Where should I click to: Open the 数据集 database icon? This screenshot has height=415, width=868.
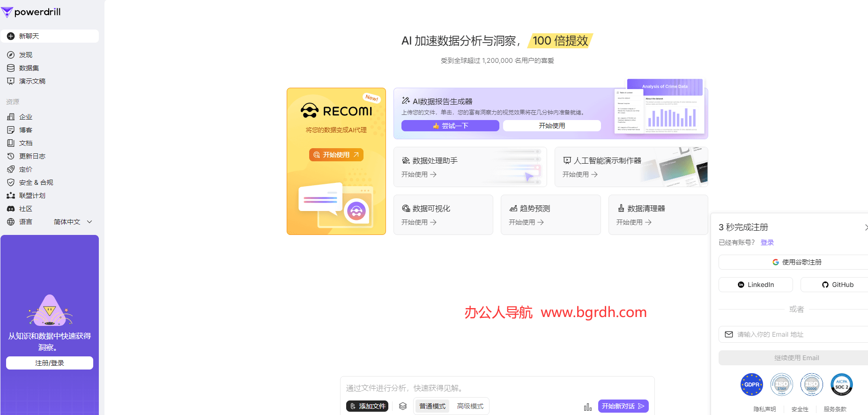click(x=11, y=68)
